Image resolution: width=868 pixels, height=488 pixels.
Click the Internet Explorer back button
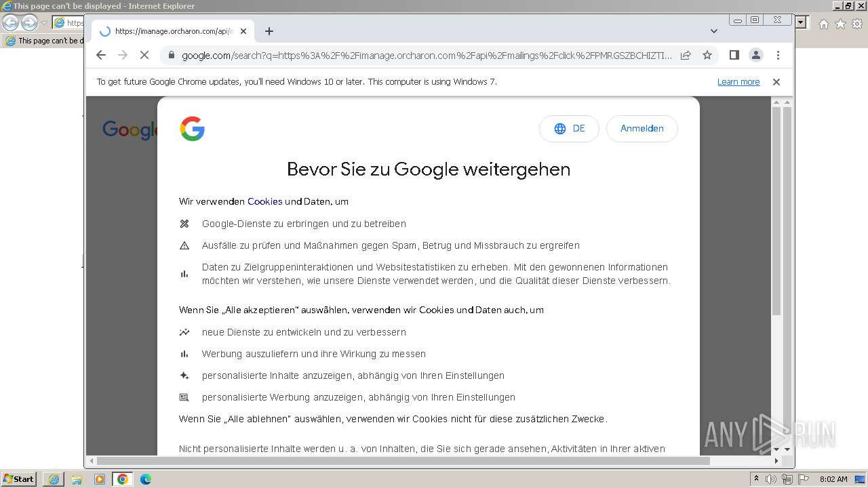10,22
